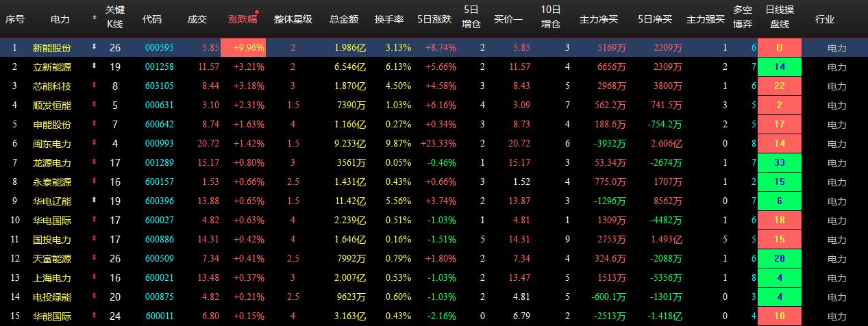
Task: Sort by the 5日增仓 column header
Action: (471, 16)
